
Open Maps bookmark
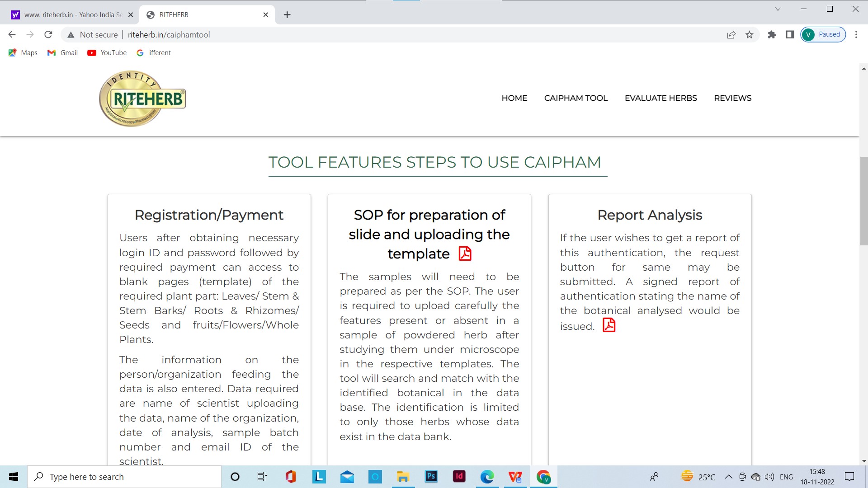(x=23, y=53)
